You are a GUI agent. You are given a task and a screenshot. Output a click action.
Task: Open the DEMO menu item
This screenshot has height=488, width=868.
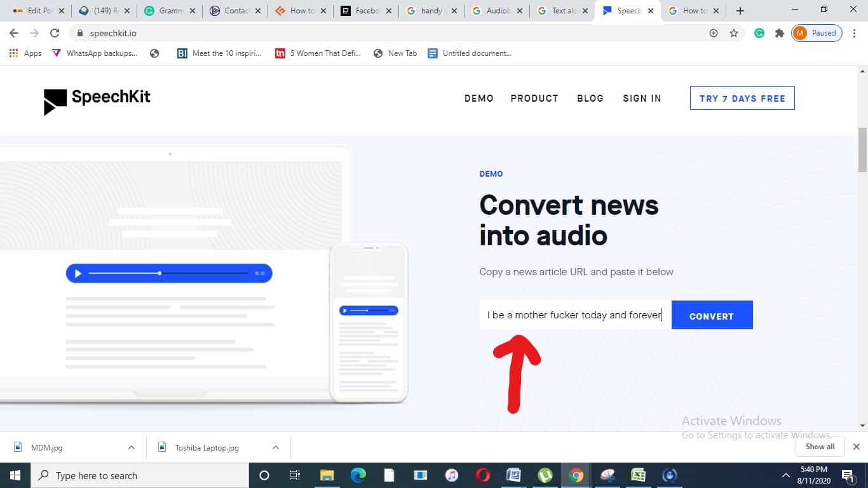[478, 98]
